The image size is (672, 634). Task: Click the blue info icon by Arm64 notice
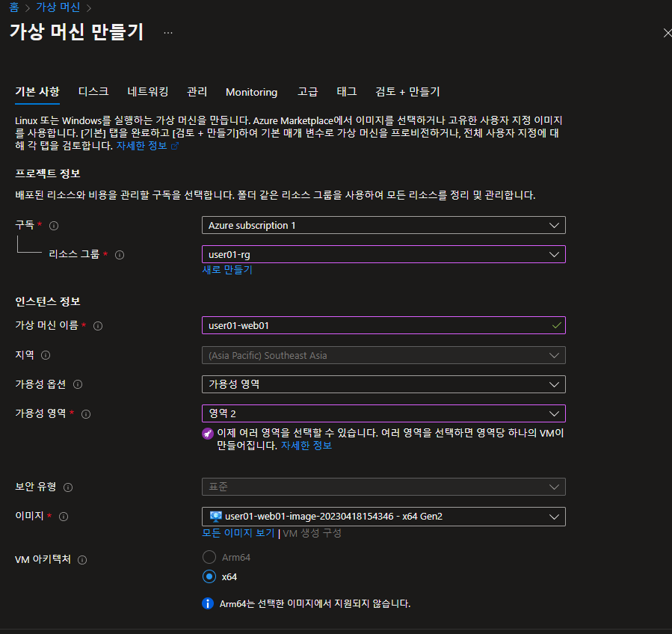tap(207, 603)
